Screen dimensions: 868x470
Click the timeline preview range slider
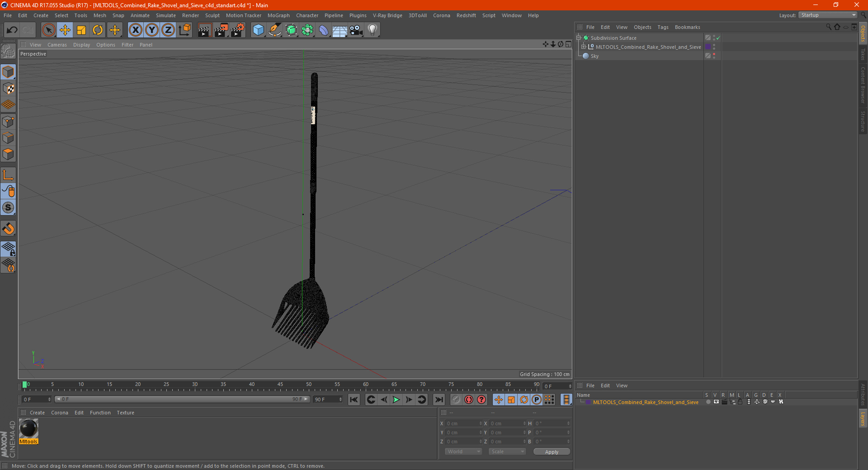coord(182,399)
